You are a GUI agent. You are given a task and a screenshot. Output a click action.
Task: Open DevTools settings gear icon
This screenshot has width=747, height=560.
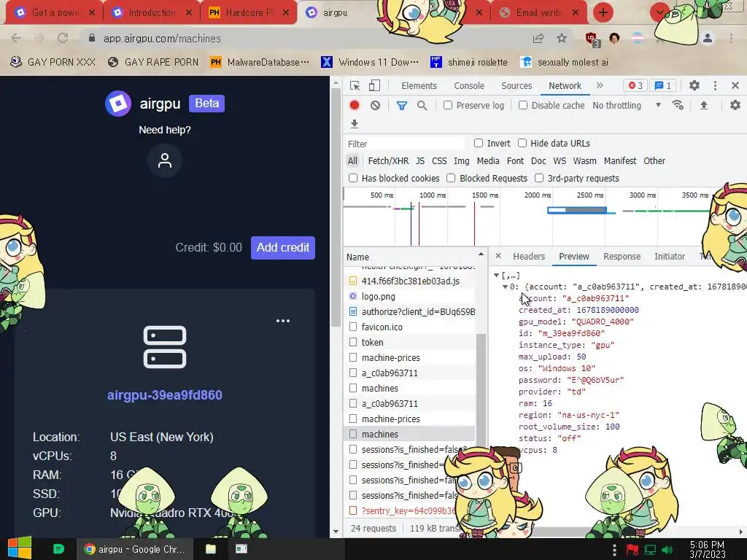tap(694, 86)
